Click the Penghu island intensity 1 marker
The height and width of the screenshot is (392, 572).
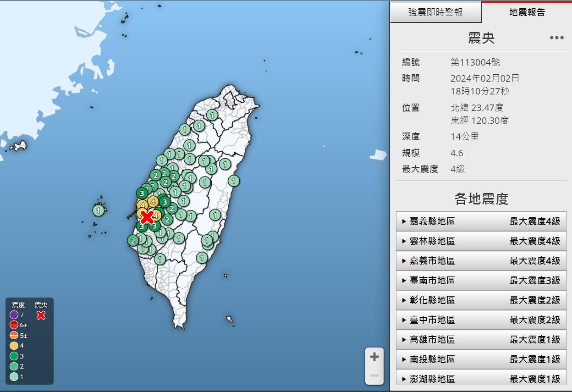(99, 210)
